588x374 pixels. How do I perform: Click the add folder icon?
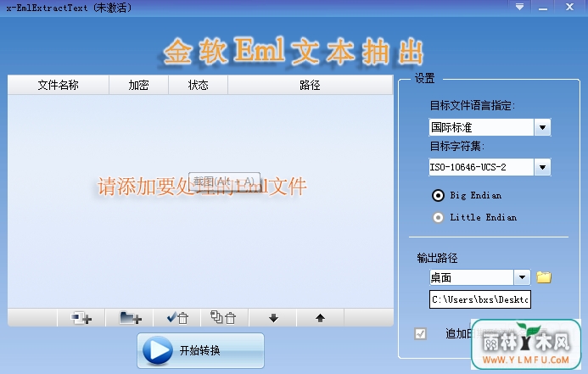tap(130, 318)
